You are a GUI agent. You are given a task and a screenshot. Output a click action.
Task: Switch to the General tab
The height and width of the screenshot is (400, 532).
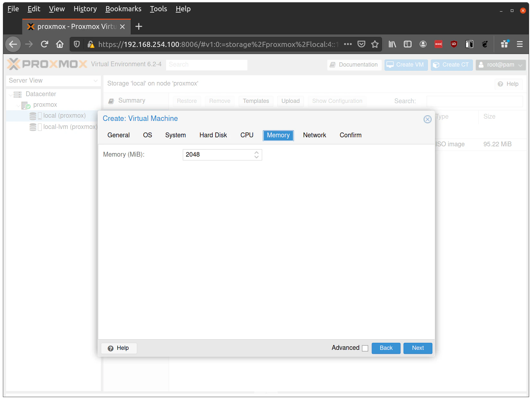[x=119, y=135]
